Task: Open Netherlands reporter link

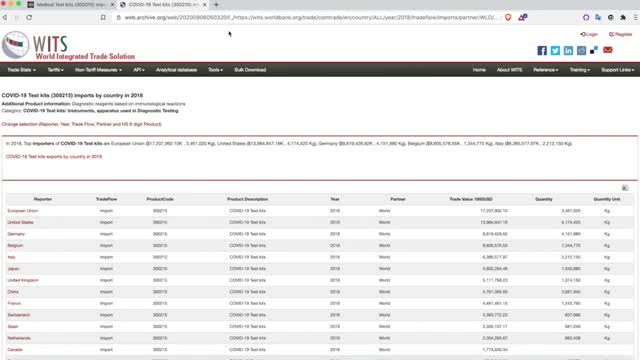Action: tap(19, 338)
